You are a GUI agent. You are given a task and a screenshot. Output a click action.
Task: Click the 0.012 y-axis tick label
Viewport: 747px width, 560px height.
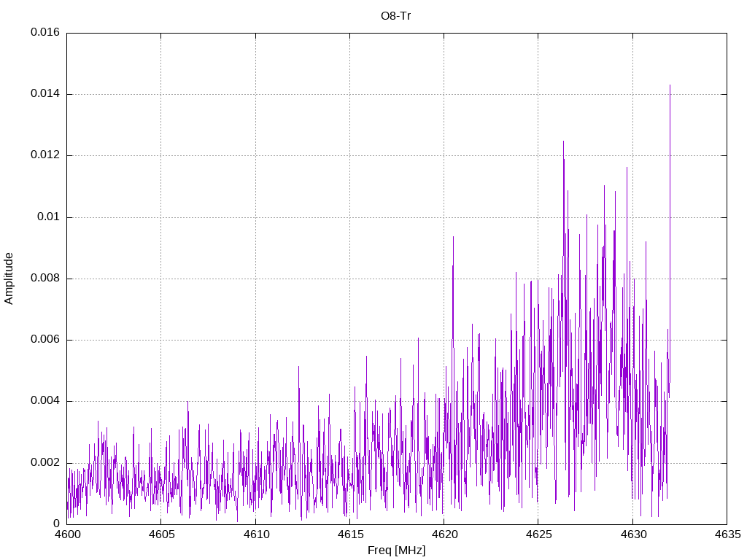click(45, 155)
